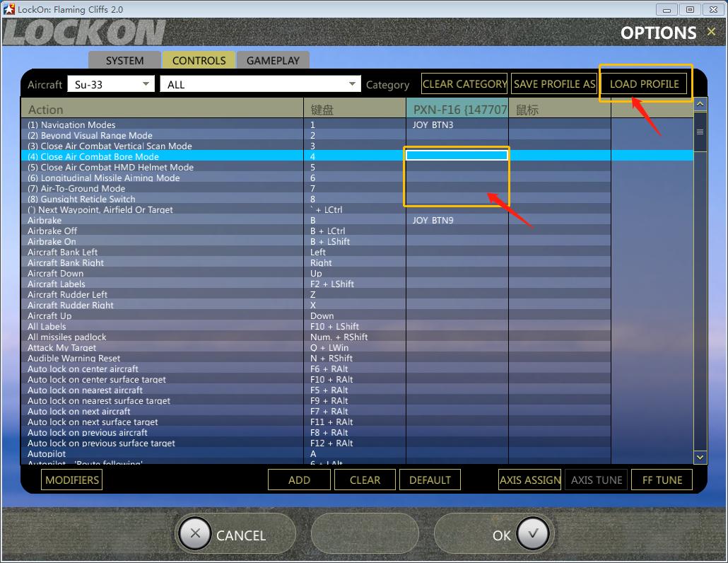This screenshot has height=563, width=728.
Task: Close OPTIONS with the yellow X
Action: [711, 32]
